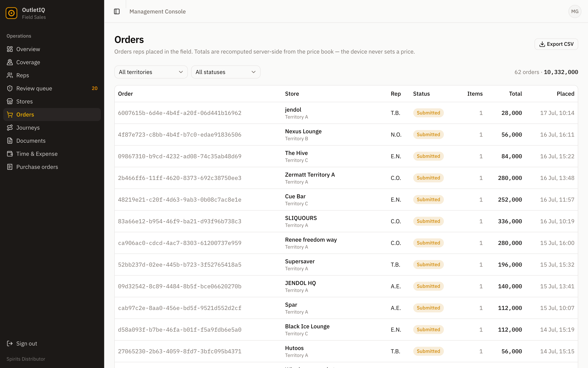
Task: Open order 52bb237d-02ee-445b-b723-3f52765418a5
Action: (179, 265)
